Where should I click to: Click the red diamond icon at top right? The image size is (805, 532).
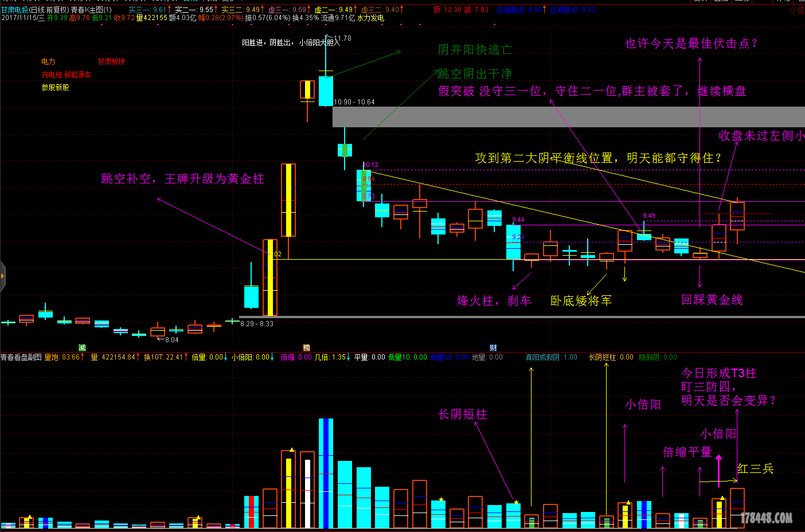click(794, 10)
